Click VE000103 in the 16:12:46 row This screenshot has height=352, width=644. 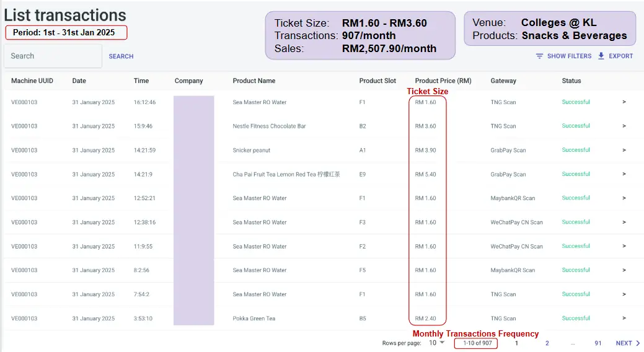(24, 102)
